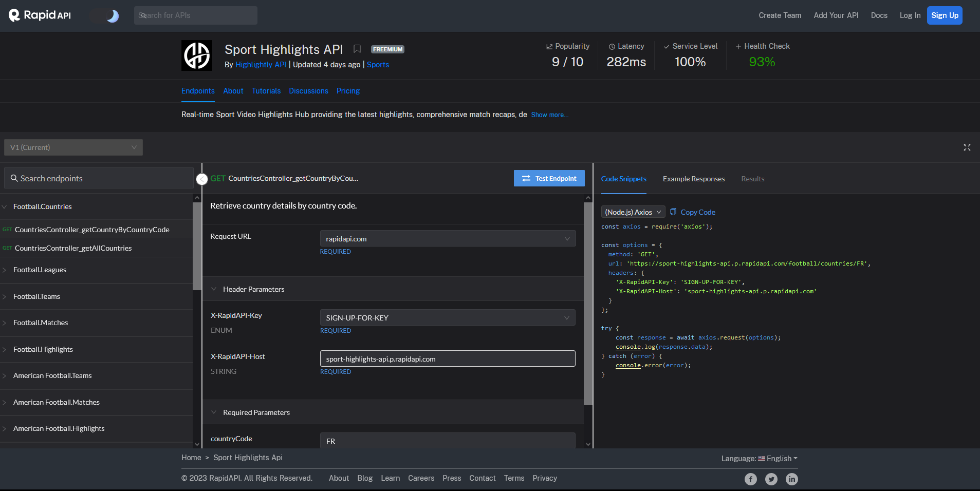Viewport: 980px width, 491px height.
Task: Open the LinkedIn icon in footer
Action: point(792,479)
